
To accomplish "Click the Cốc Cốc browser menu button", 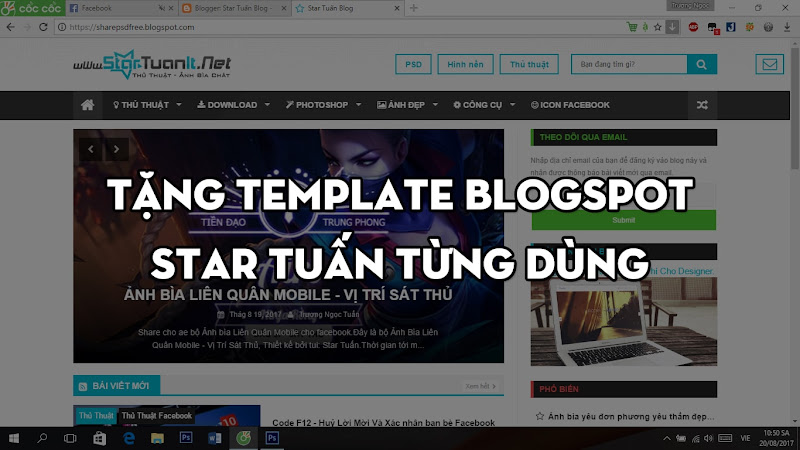I will [x=33, y=8].
